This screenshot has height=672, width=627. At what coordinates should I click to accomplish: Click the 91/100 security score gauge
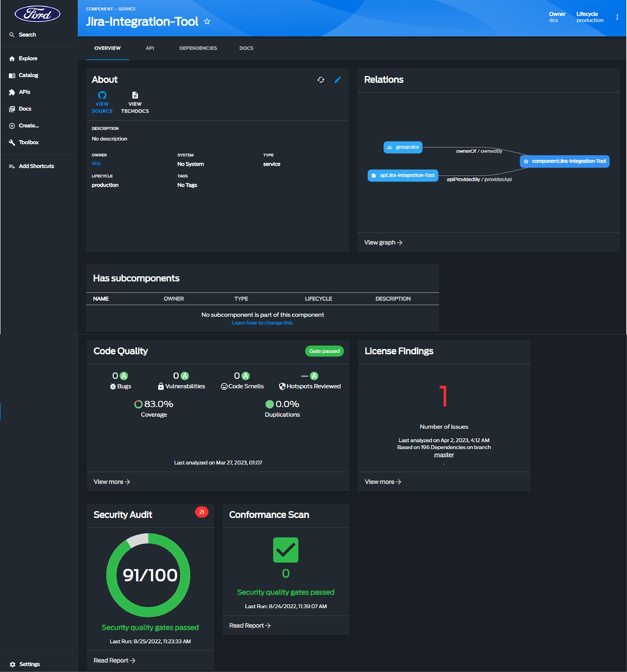pyautogui.click(x=148, y=575)
